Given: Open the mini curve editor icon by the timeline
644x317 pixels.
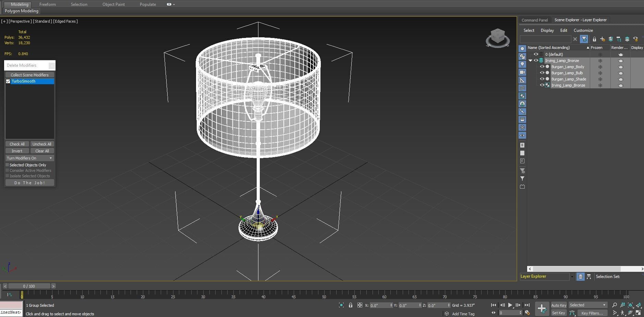Looking at the screenshot, I should 10,294.
